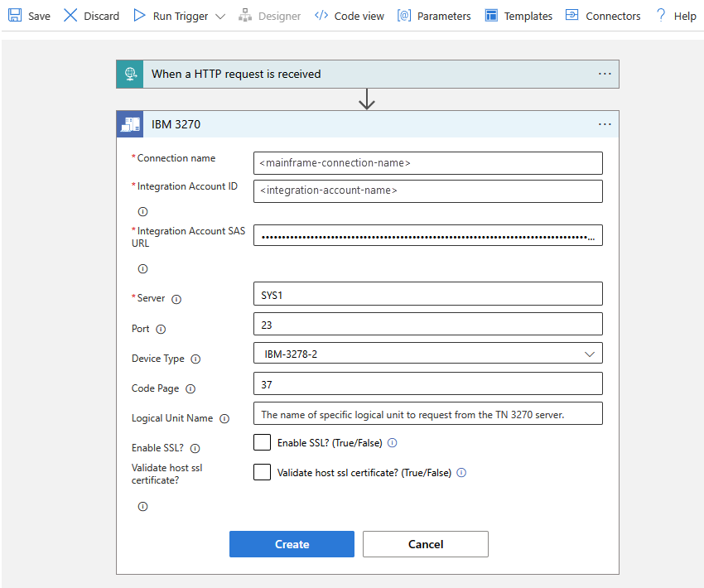Click the Help question mark icon
This screenshot has height=588, width=704.
point(661,15)
